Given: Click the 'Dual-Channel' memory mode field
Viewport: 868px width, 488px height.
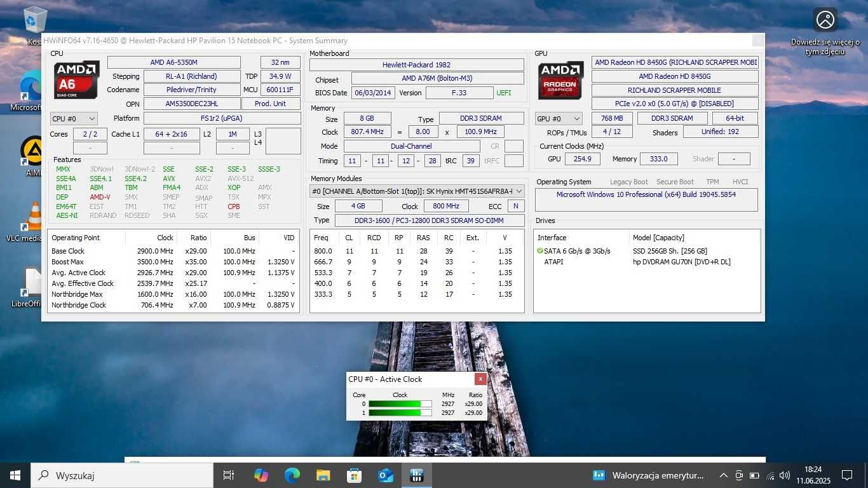Looking at the screenshot, I should tap(412, 146).
